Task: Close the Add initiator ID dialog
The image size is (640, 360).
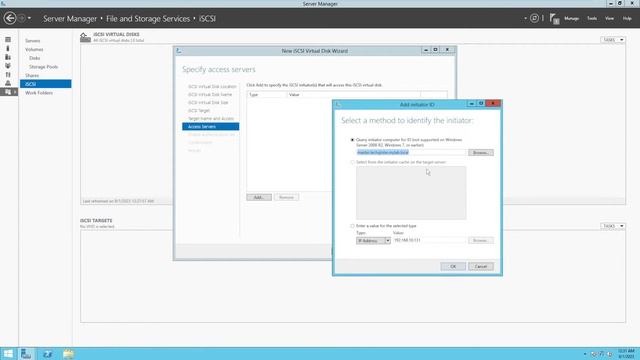Action: pyautogui.click(x=493, y=104)
